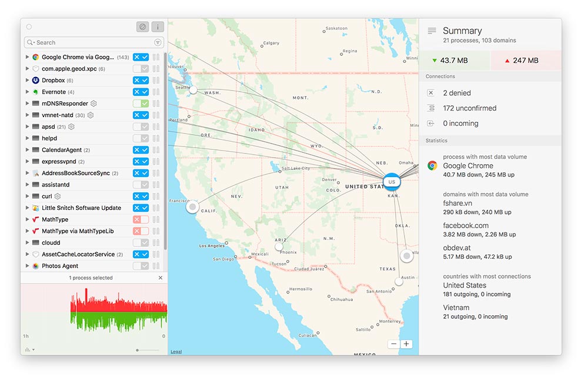
Task: Click the Photos Agent icon
Action: coord(36,266)
